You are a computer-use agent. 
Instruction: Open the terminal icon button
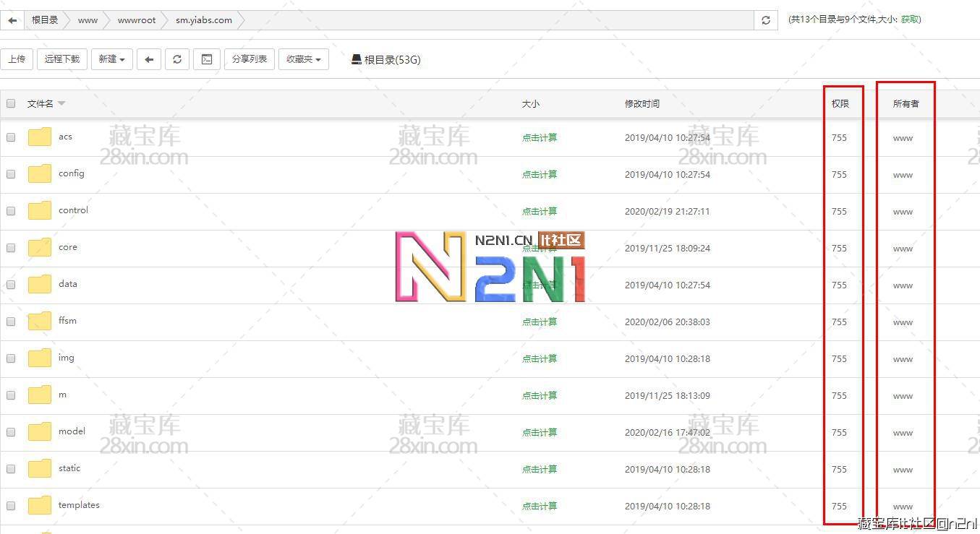[207, 59]
